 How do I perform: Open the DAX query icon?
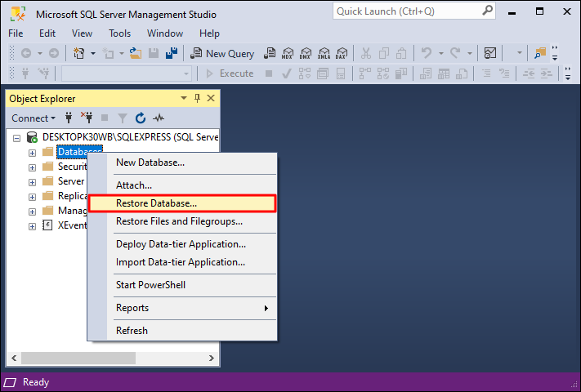pyautogui.click(x=342, y=54)
